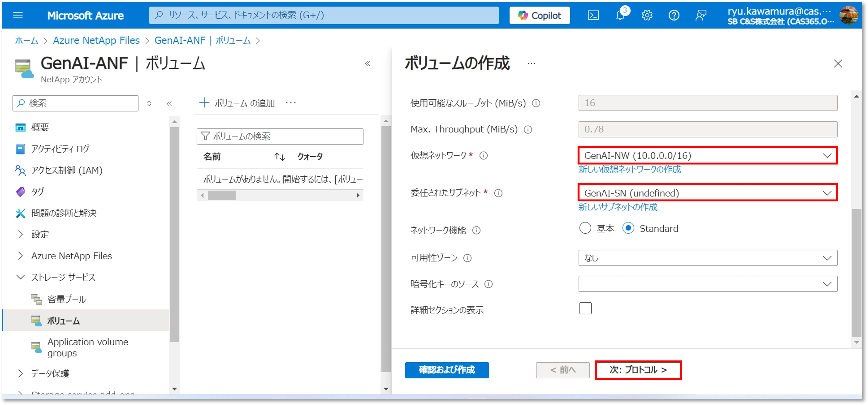Image resolution: width=868 pixels, height=405 pixels.
Task: Show info for 使用可能なスループット (MiB/s)
Action: click(x=536, y=103)
